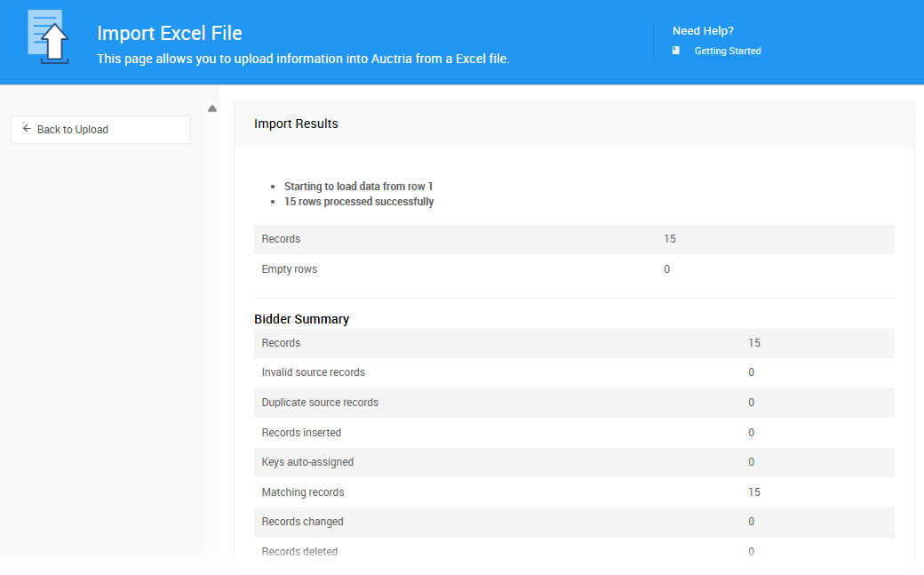
Task: Click the book icon beside Getting Started
Action: pos(676,51)
